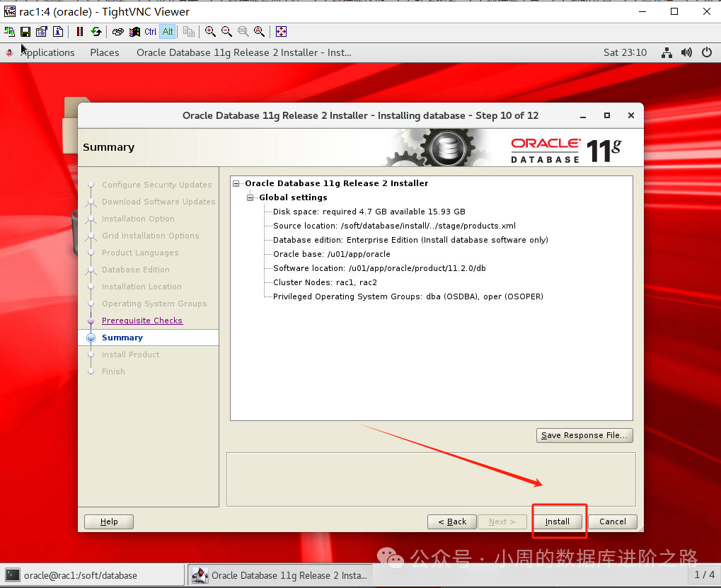Image resolution: width=721 pixels, height=588 pixels.
Task: Select the Cluster Nodes rac1, rac2 row
Action: tap(325, 282)
